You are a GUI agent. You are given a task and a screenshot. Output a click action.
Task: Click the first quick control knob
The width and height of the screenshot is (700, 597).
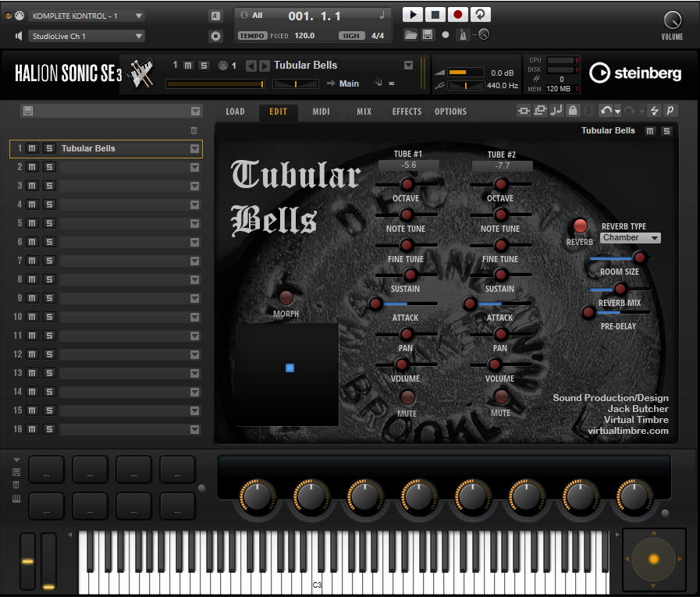tap(258, 496)
